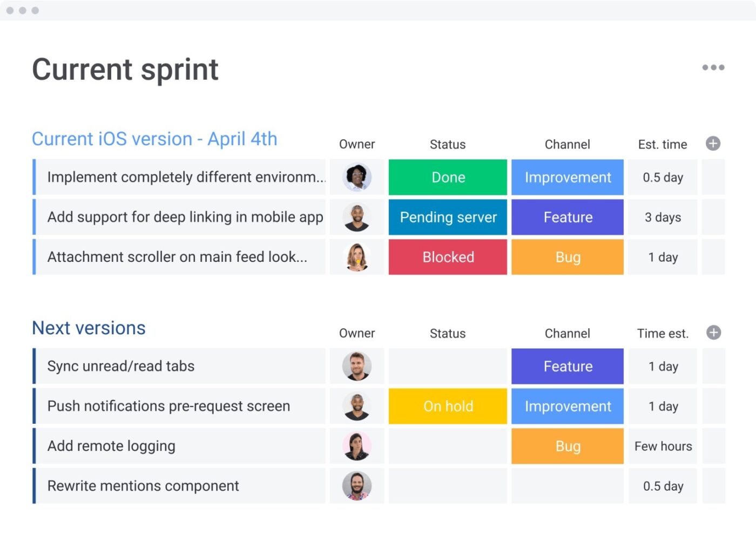Select the Improvement channel on the environment task
This screenshot has width=756, height=535.
(567, 177)
